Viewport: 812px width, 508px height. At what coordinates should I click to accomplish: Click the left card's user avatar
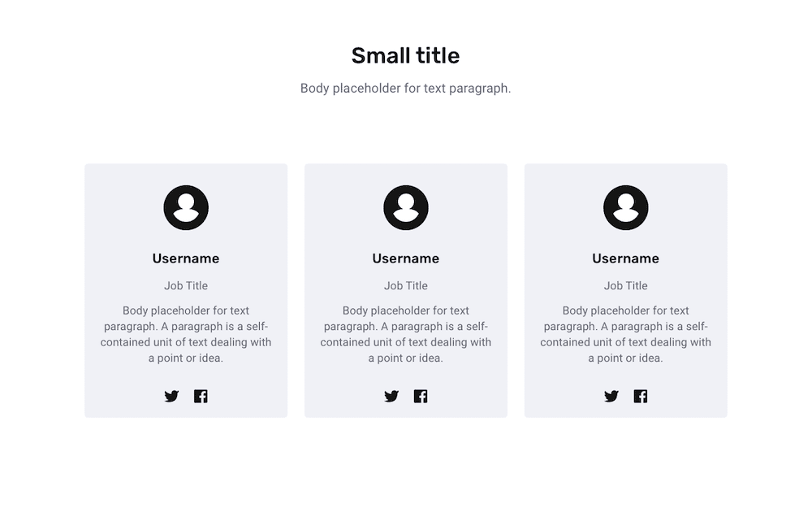coord(186,207)
